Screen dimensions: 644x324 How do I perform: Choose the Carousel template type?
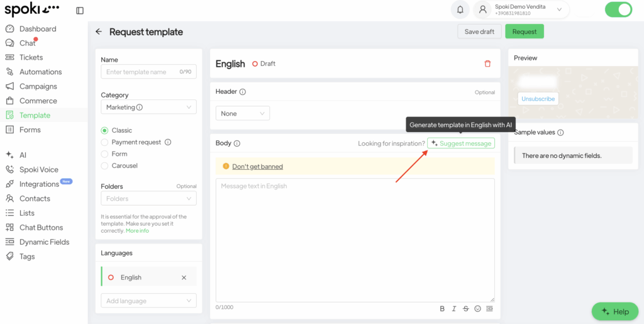[105, 165]
